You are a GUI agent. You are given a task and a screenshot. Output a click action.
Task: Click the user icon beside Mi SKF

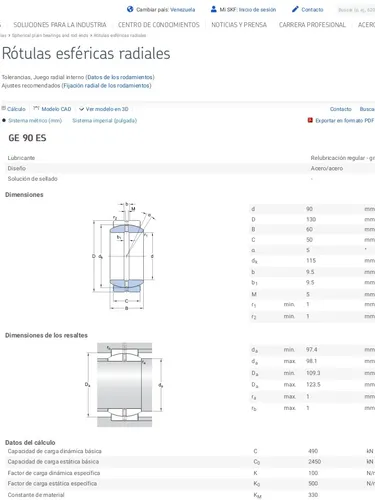[x=213, y=9]
